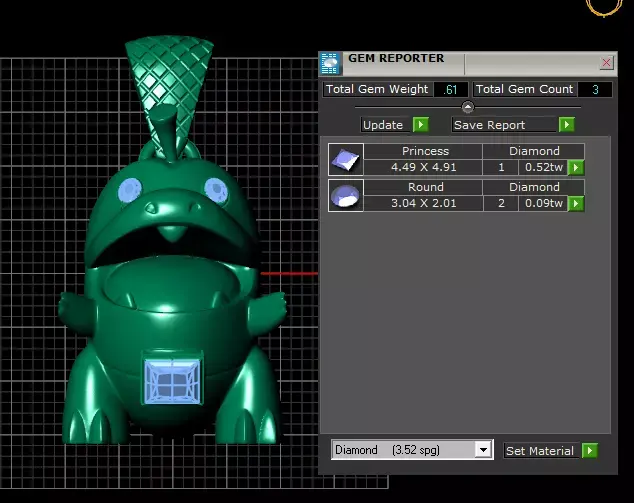
Task: Click the 0.09tw weight cell
Action: pyautogui.click(x=543, y=203)
